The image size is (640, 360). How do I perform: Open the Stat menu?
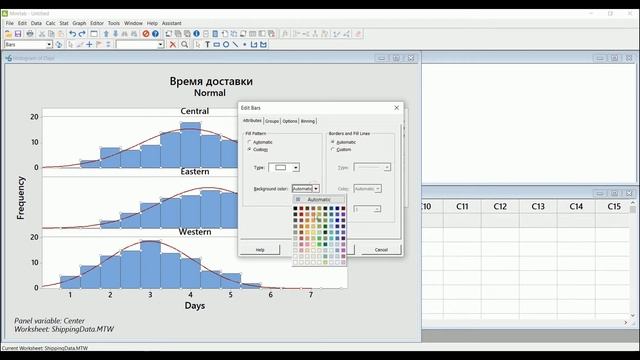click(64, 23)
